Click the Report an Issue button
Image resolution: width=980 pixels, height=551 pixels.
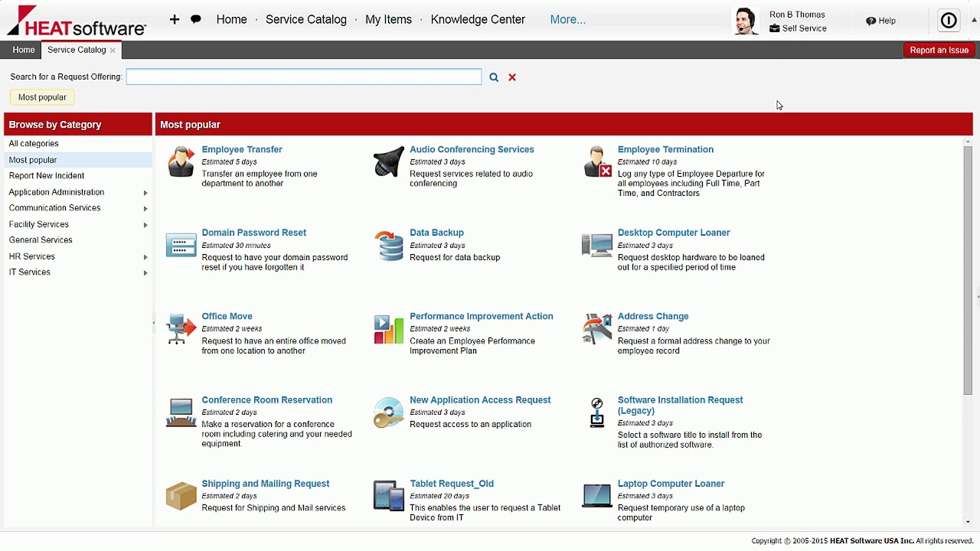(939, 50)
